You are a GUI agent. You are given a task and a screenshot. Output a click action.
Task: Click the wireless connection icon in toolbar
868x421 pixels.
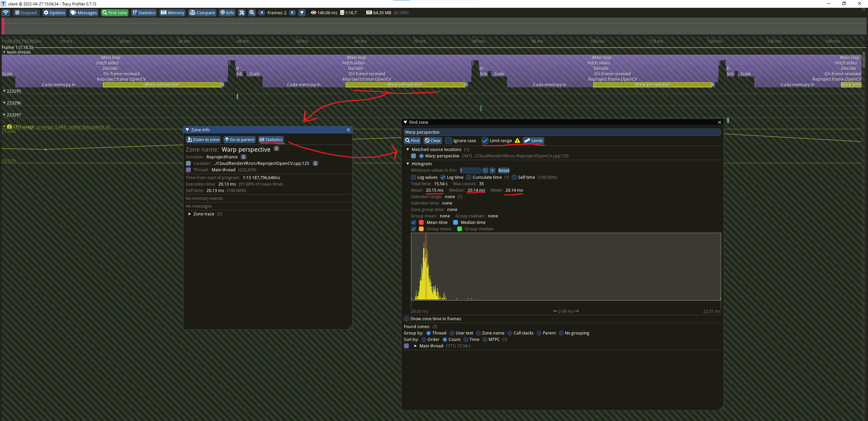click(x=6, y=13)
